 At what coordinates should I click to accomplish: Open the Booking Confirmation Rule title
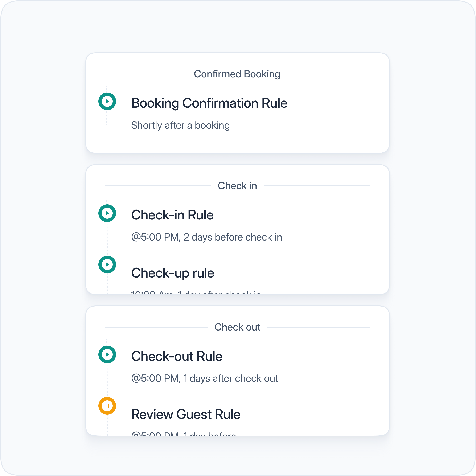pos(209,103)
